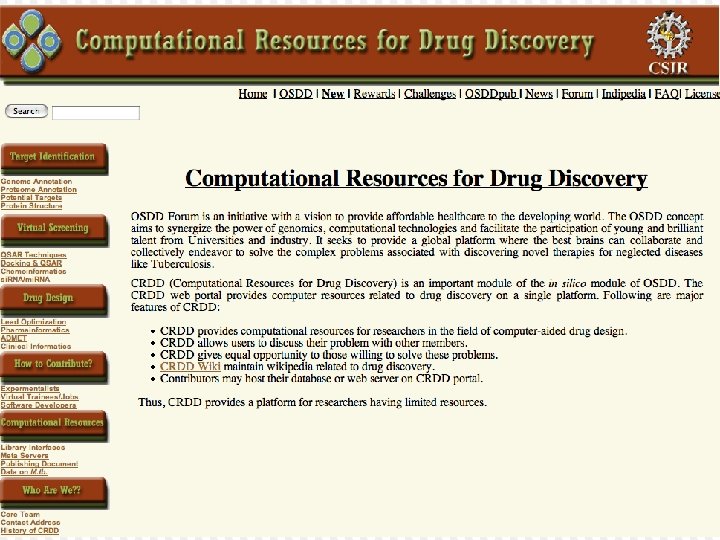720x540 pixels.
Task: Visit the News navigation link
Action: click(539, 94)
